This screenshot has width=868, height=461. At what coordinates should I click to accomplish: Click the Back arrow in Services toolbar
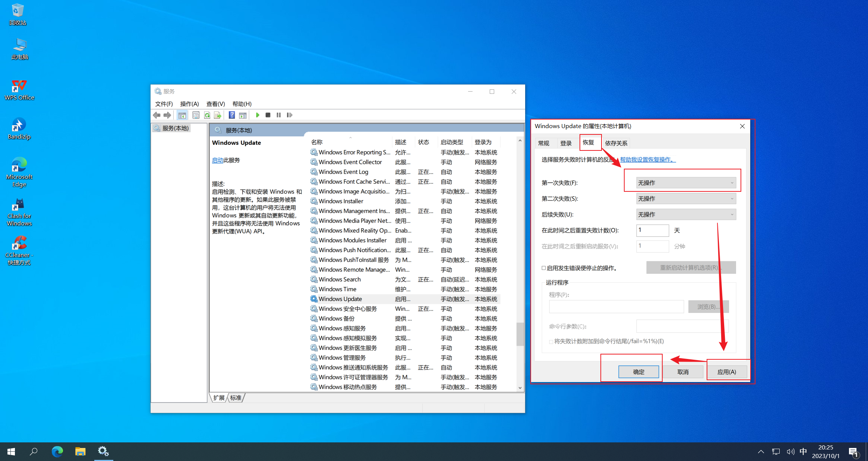click(157, 115)
